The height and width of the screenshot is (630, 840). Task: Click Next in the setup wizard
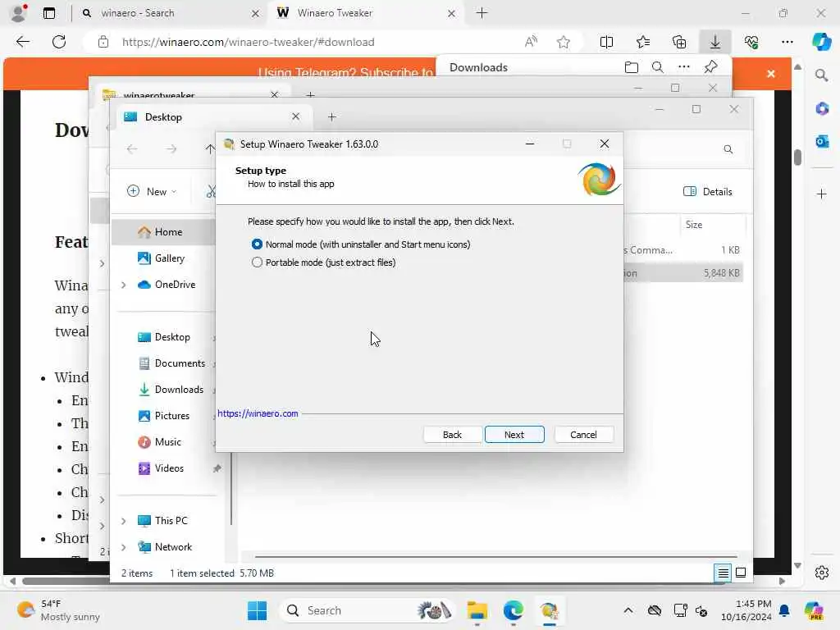click(x=514, y=435)
